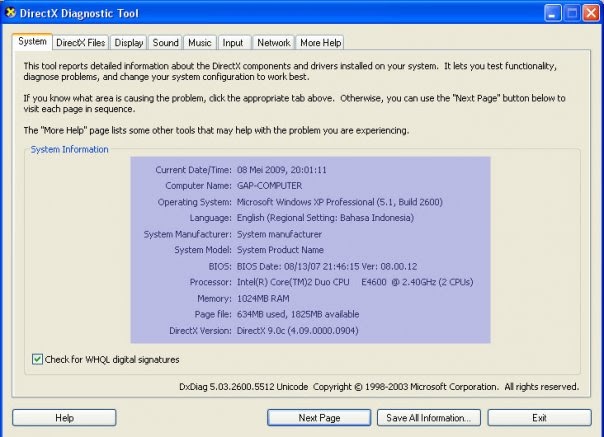This screenshot has height=437, width=604.
Task: Click the 'BIOS:' label
Action: pos(220,266)
